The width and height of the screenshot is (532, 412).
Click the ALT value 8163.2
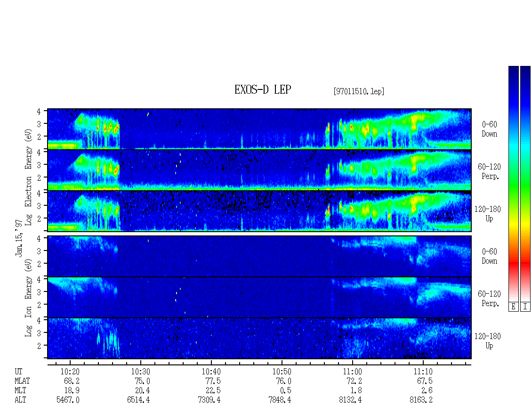[421, 400]
